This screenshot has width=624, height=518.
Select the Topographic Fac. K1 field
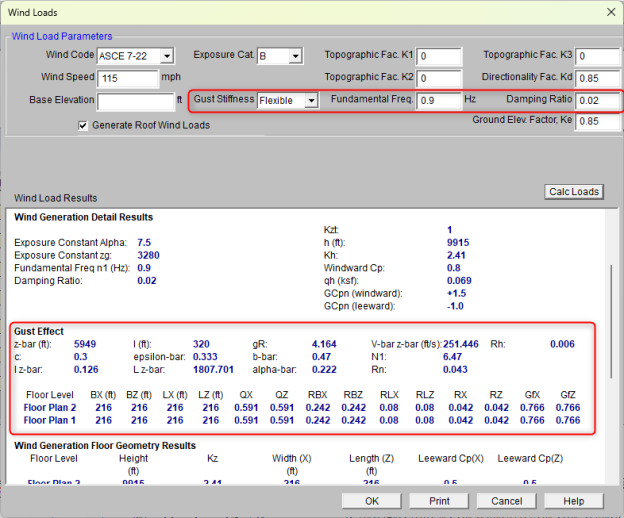438,55
